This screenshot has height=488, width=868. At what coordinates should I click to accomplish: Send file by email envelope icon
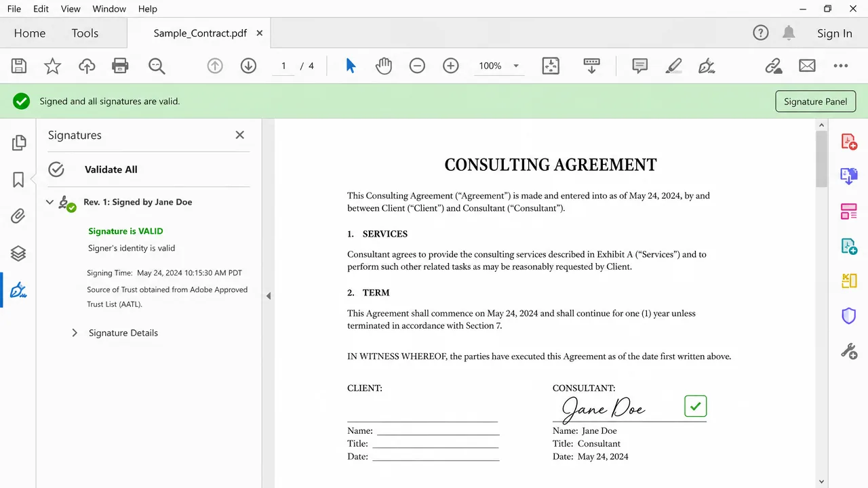coord(807,66)
